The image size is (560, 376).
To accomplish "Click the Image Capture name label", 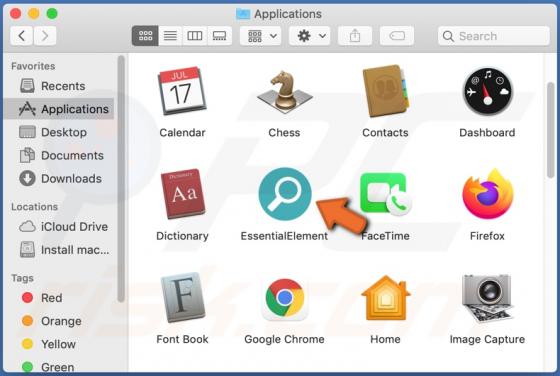I will (x=487, y=339).
